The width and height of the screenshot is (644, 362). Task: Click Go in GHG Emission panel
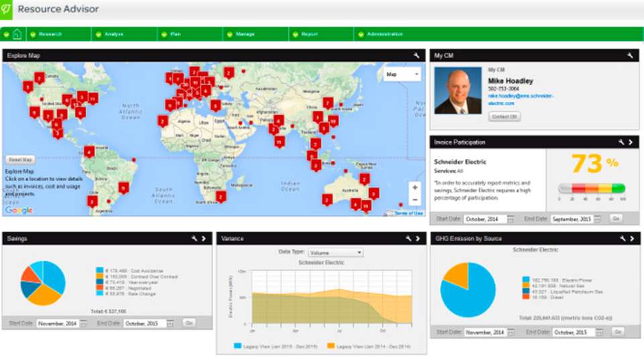coord(618,332)
